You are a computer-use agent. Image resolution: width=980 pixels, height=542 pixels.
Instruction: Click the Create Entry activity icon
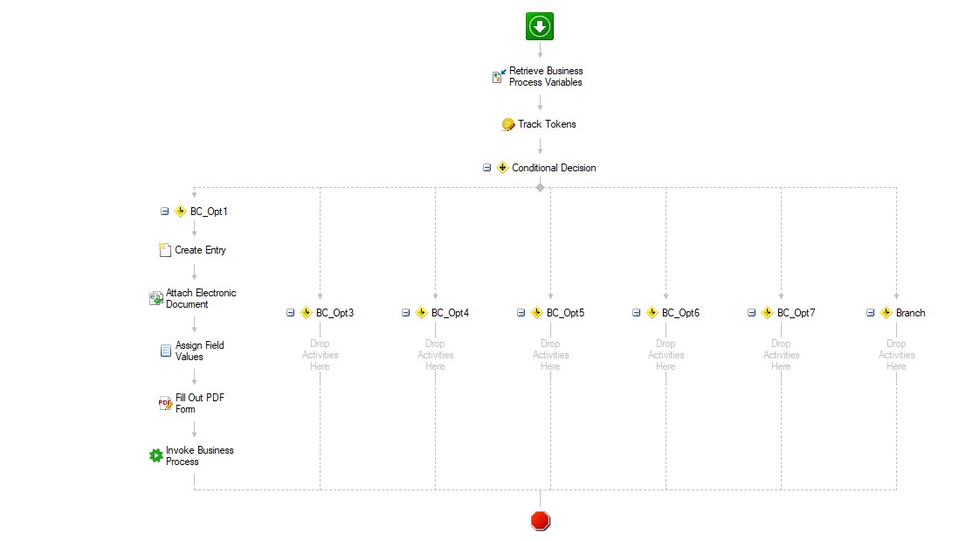coord(165,250)
